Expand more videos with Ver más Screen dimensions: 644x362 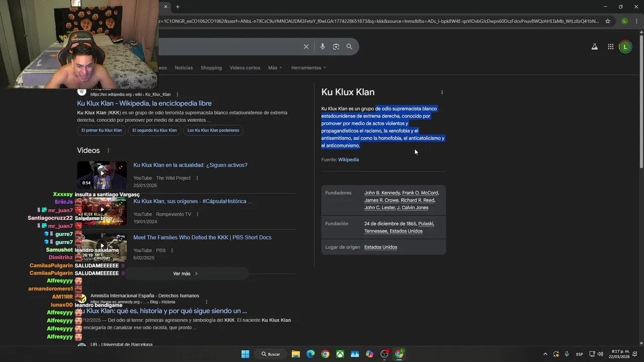point(186,274)
